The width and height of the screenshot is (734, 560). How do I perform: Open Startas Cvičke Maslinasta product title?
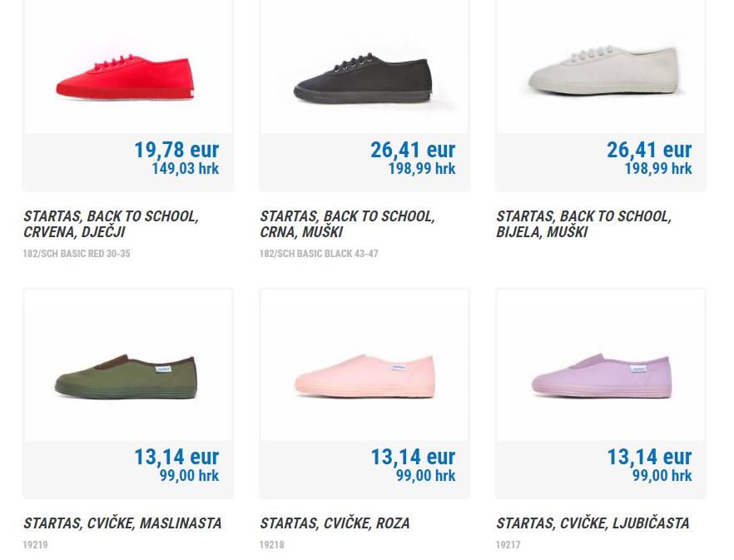pyautogui.click(x=122, y=523)
